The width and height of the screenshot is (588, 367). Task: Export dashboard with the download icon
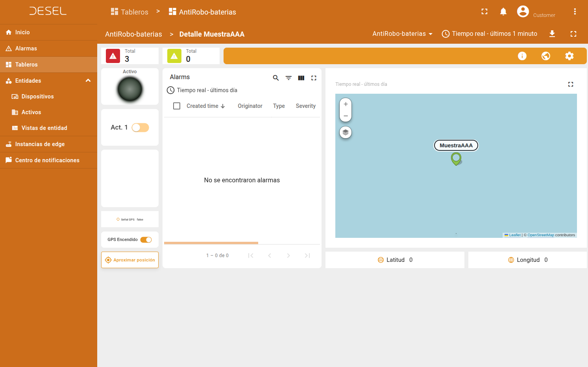[552, 34]
